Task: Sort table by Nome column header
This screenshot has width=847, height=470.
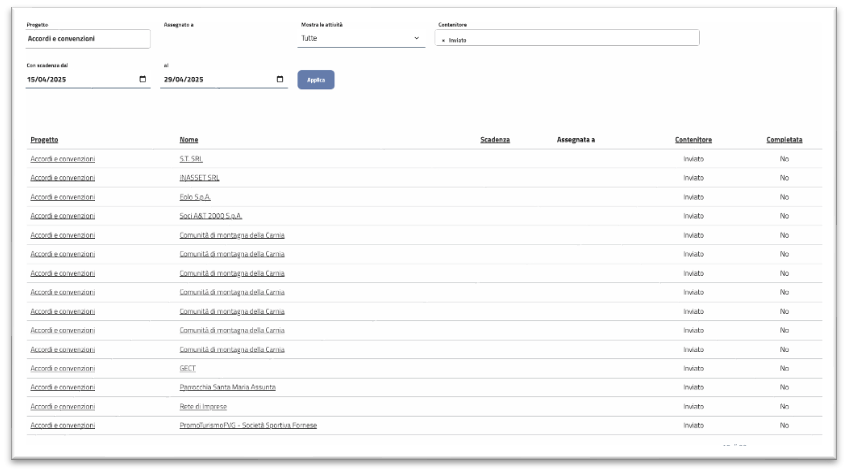Action: pos(189,140)
